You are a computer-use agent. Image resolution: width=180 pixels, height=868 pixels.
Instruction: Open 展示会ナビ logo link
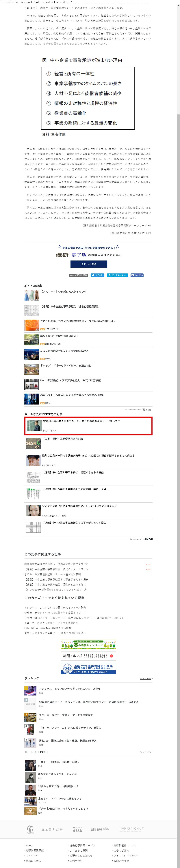coord(52,829)
